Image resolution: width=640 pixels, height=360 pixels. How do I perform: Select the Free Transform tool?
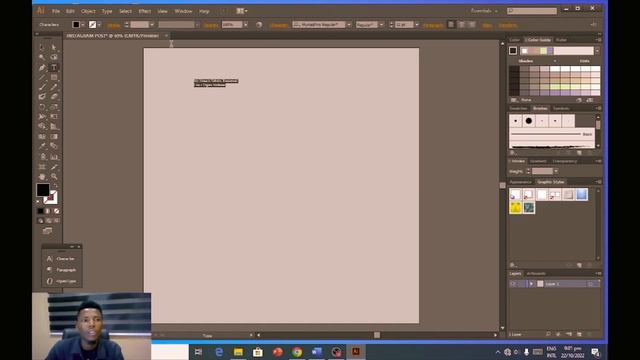[54, 117]
